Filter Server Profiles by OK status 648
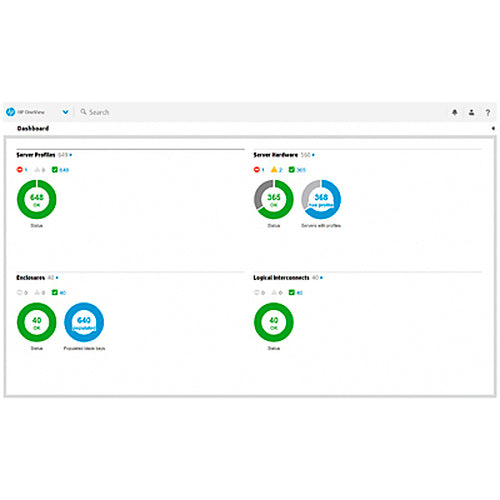500x500 pixels. [x=60, y=170]
